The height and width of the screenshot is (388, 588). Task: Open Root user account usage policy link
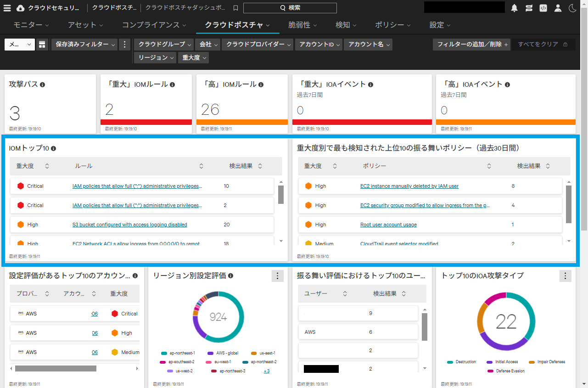point(388,225)
